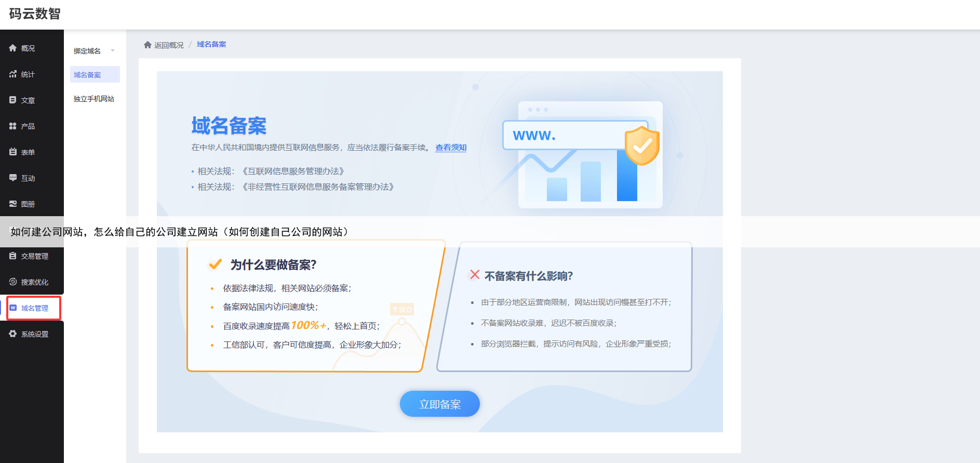Open the 图册 album icon
The height and width of the screenshot is (463, 980).
pos(13,204)
